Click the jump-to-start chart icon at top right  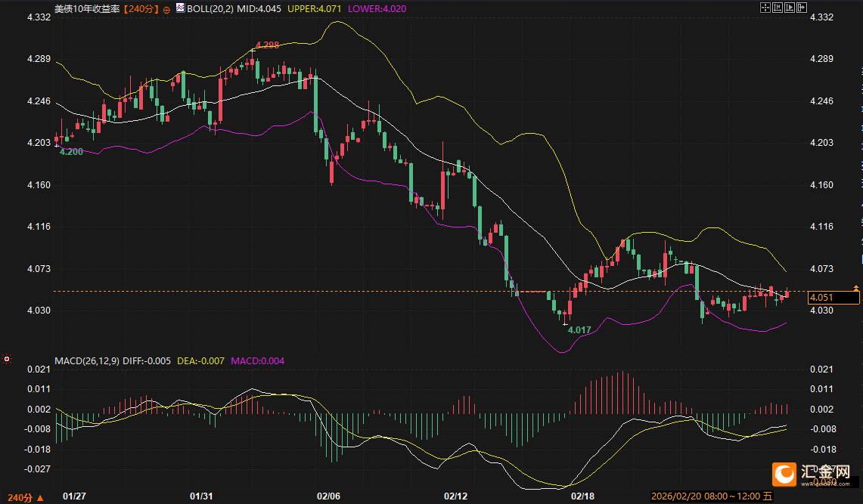coord(778,7)
